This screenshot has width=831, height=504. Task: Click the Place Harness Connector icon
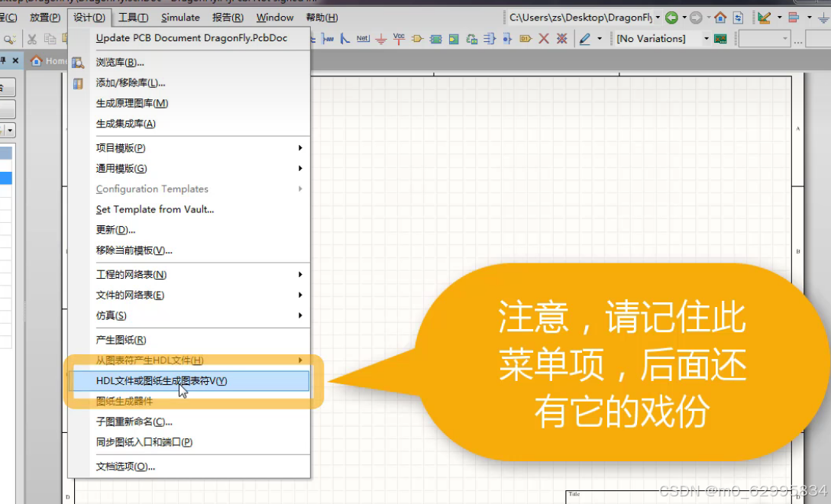tap(490, 39)
